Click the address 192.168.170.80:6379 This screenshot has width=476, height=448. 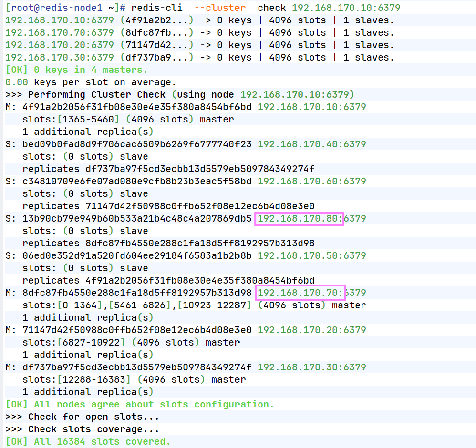(x=312, y=219)
